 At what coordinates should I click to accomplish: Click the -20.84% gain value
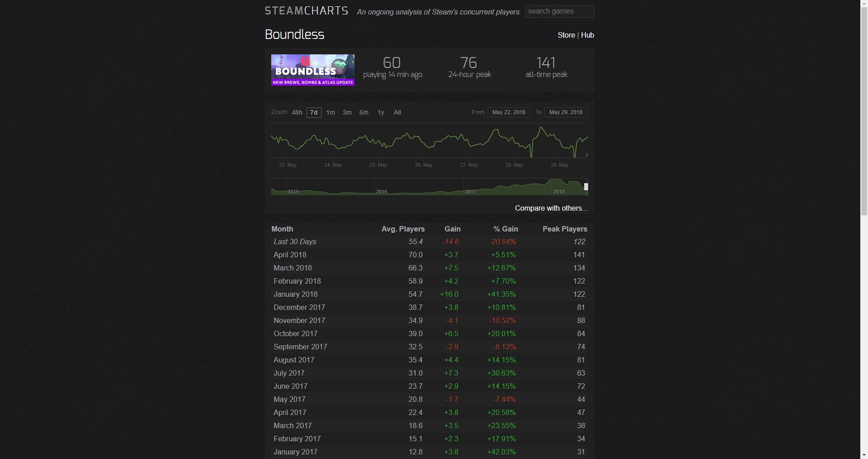503,242
